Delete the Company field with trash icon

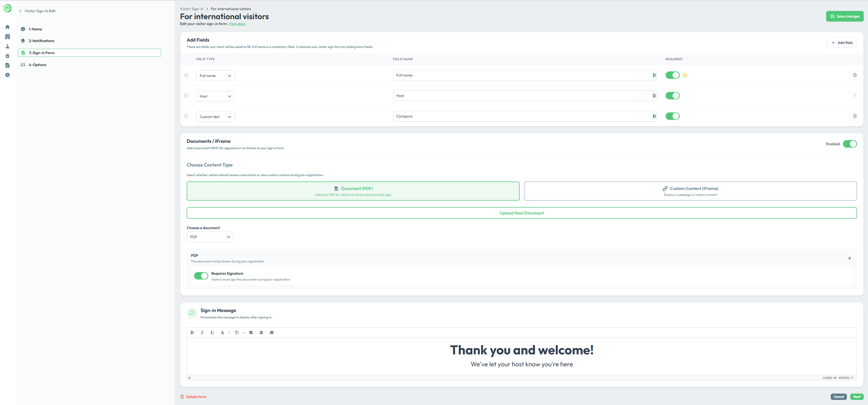pos(854,116)
